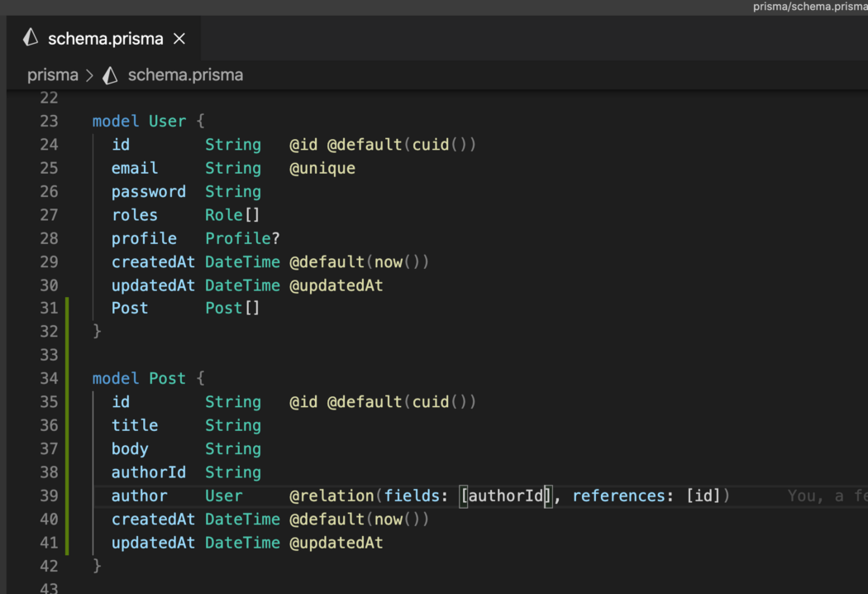The height and width of the screenshot is (594, 868).
Task: Click the 'profile' field name
Action: (x=144, y=239)
